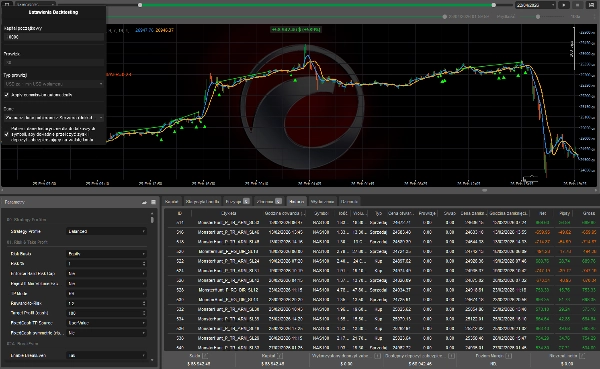Click the backtest range start handle on the top slider

pos(140,5)
